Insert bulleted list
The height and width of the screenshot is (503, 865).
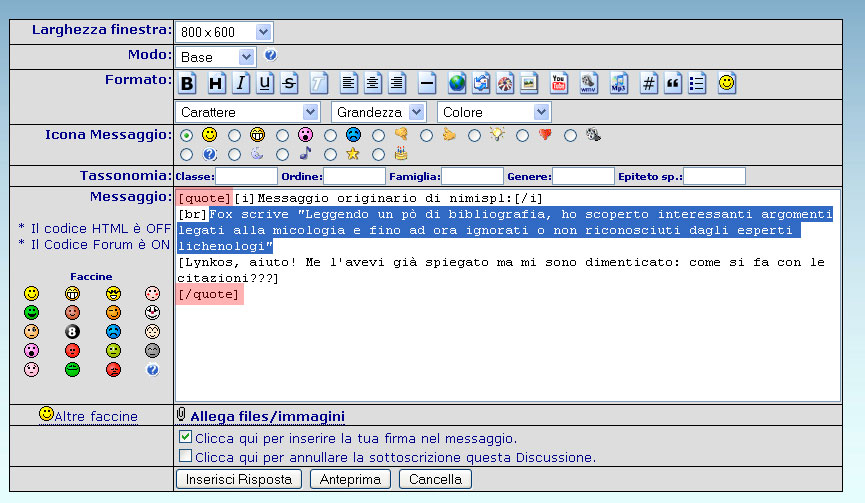(697, 83)
